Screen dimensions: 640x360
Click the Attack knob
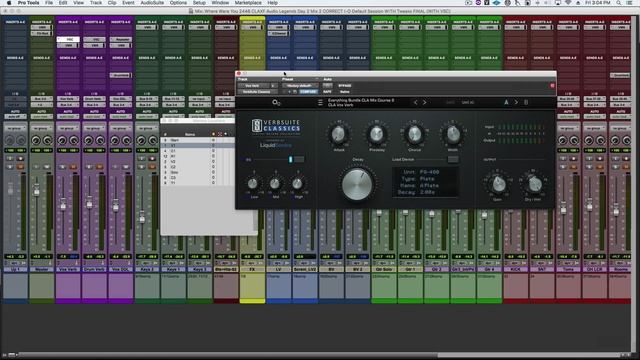click(x=338, y=134)
